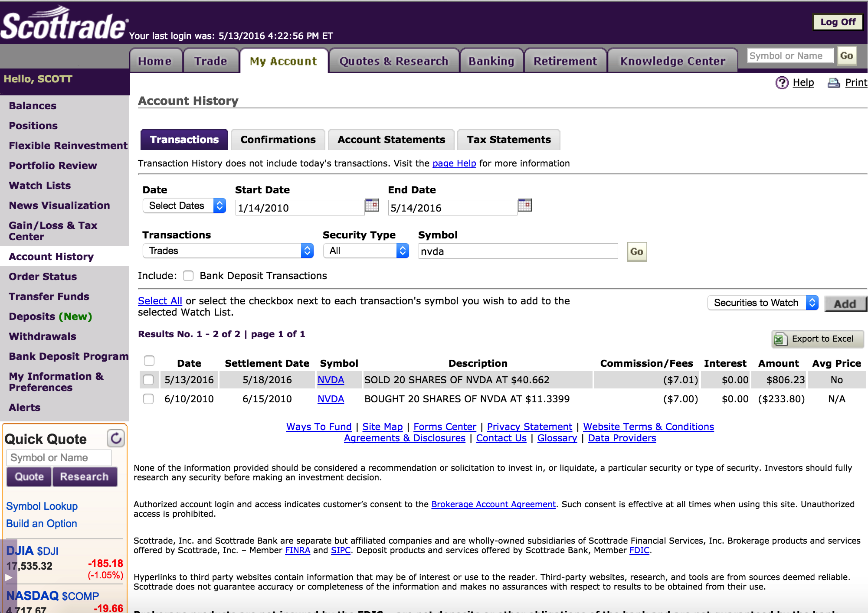Check the 6/10/2010 NVDA bought transaction
Image resolution: width=868 pixels, height=613 pixels.
148,399
